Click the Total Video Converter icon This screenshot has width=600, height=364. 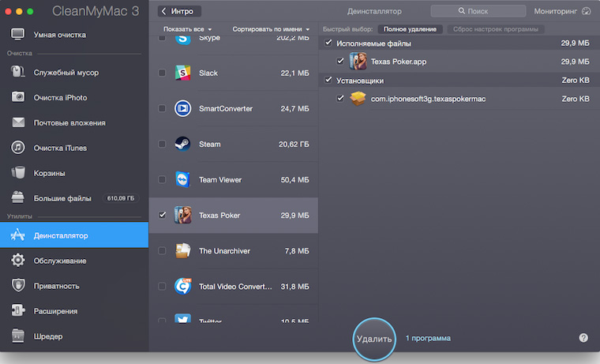tap(183, 286)
